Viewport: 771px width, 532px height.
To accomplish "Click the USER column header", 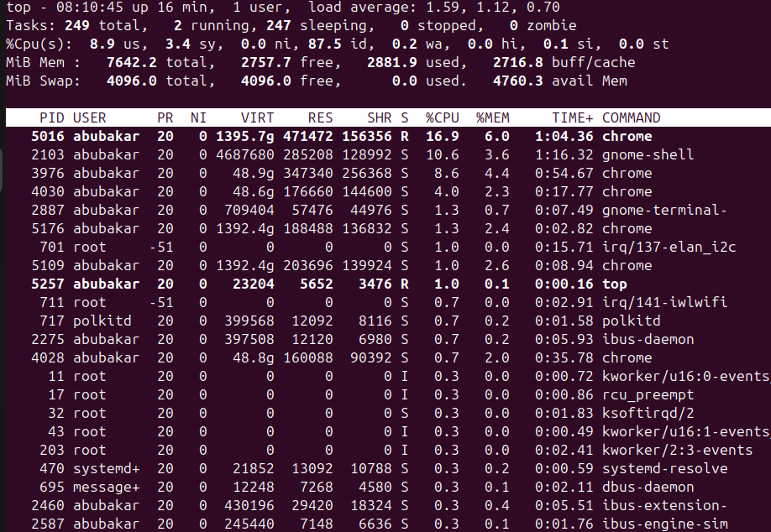I will pos(90,117).
